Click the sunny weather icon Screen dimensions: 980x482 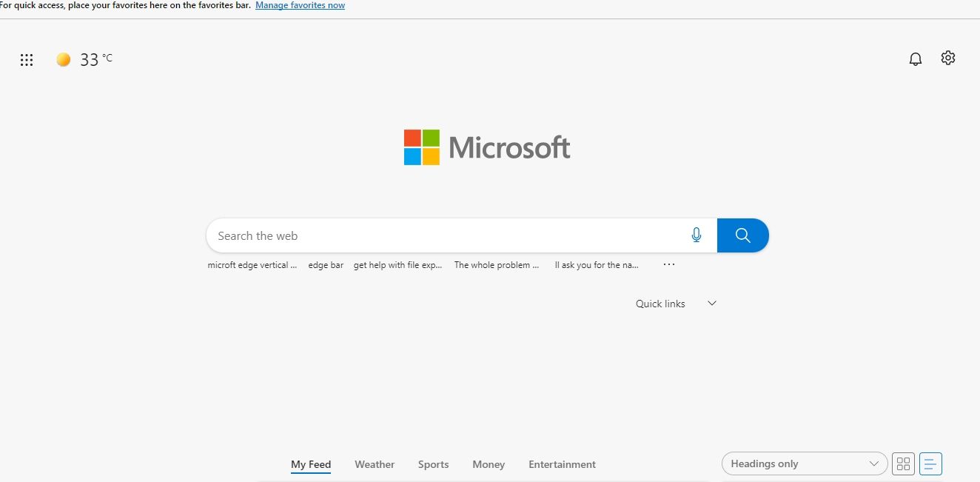(x=64, y=60)
